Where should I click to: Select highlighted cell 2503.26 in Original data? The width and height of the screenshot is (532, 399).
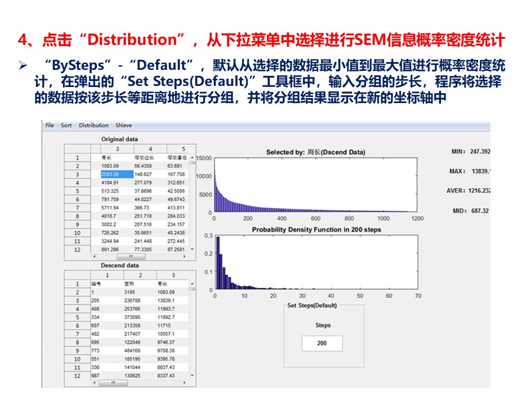pos(117,174)
